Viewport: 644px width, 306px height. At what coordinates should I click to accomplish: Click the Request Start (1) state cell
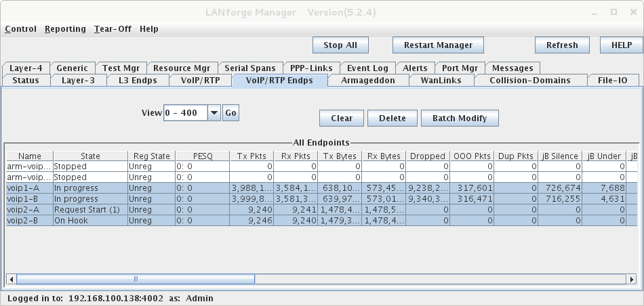(x=90, y=210)
